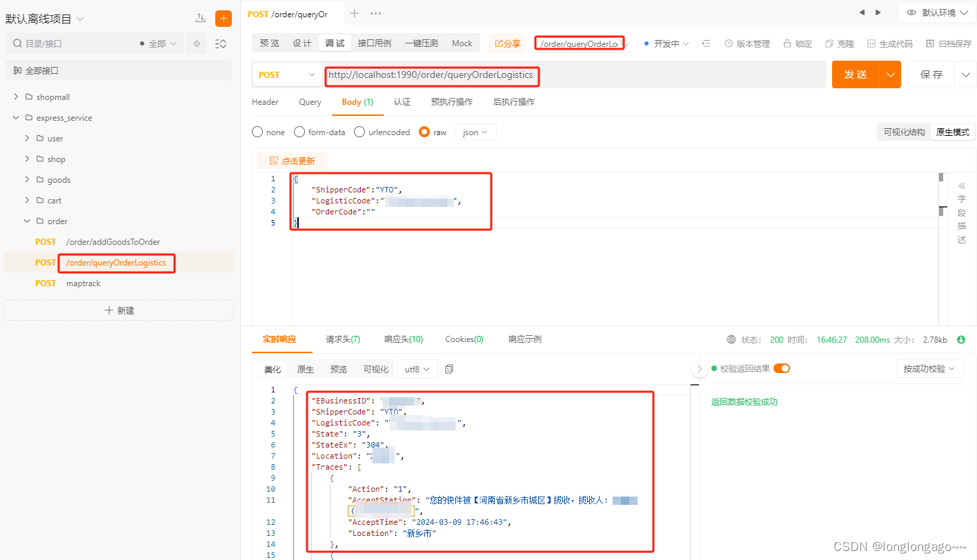977x560 pixels.
Task: Open the 发送 button arrow dropdown
Action: click(891, 74)
